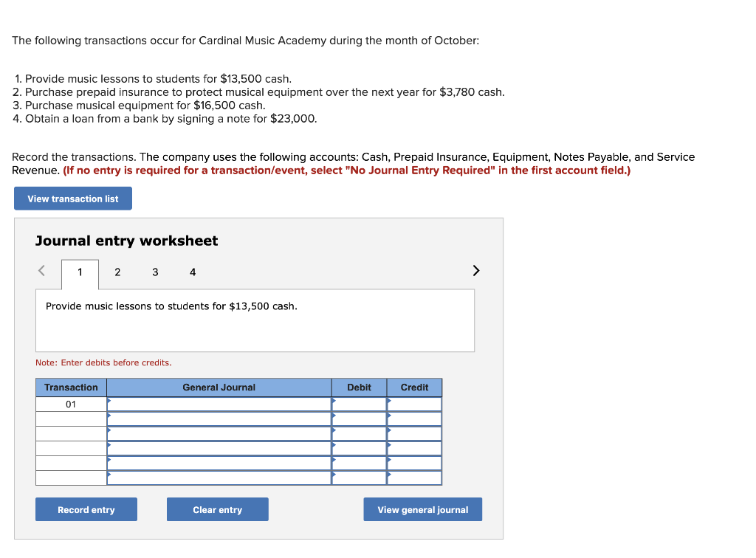756x558 pixels.
Task: Open the general journal view
Action: [422, 509]
